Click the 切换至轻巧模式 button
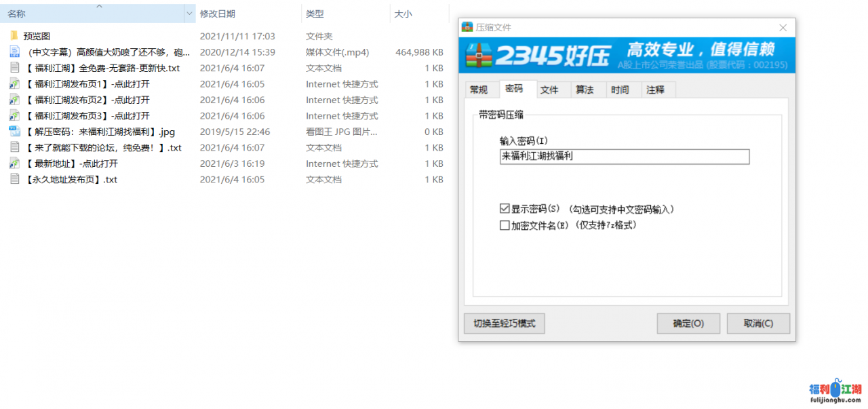 (504, 324)
